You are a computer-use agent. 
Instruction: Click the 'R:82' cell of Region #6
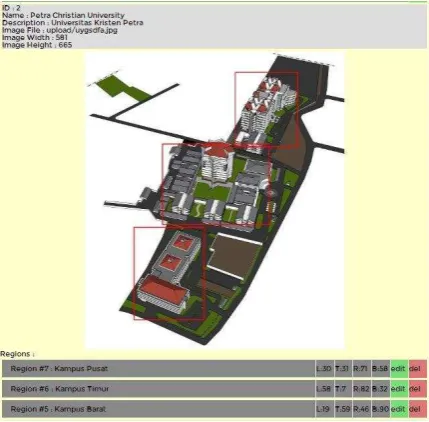point(362,389)
